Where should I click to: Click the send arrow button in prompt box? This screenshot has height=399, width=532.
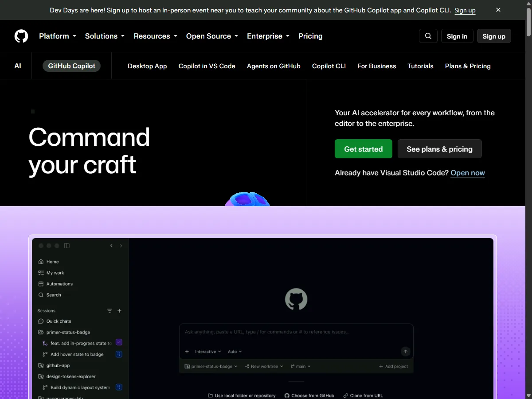(x=405, y=352)
